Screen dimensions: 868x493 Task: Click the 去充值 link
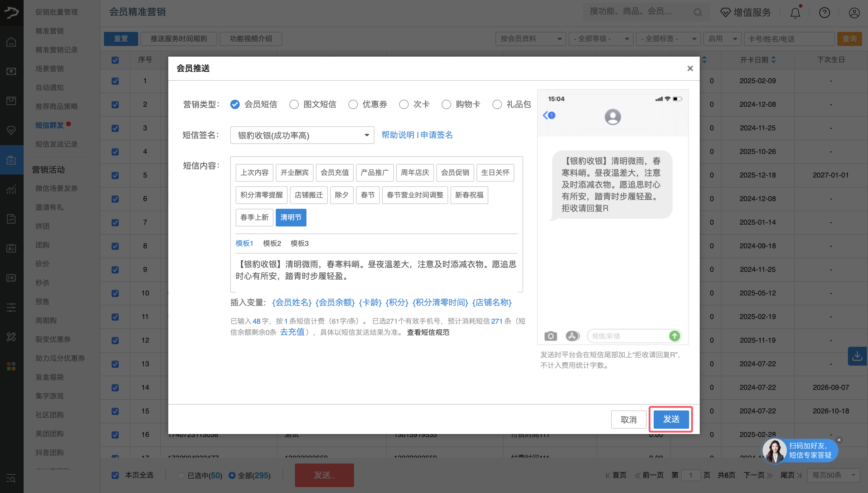(292, 332)
